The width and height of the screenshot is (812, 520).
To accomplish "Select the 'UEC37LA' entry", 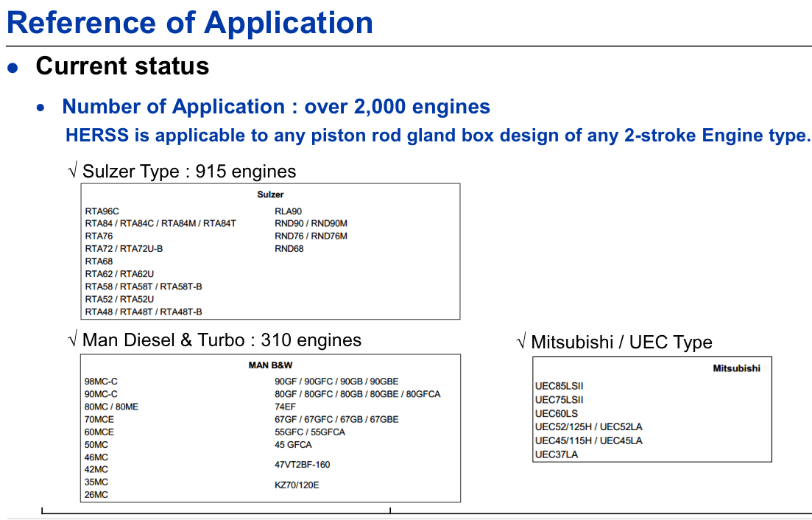I will (557, 454).
